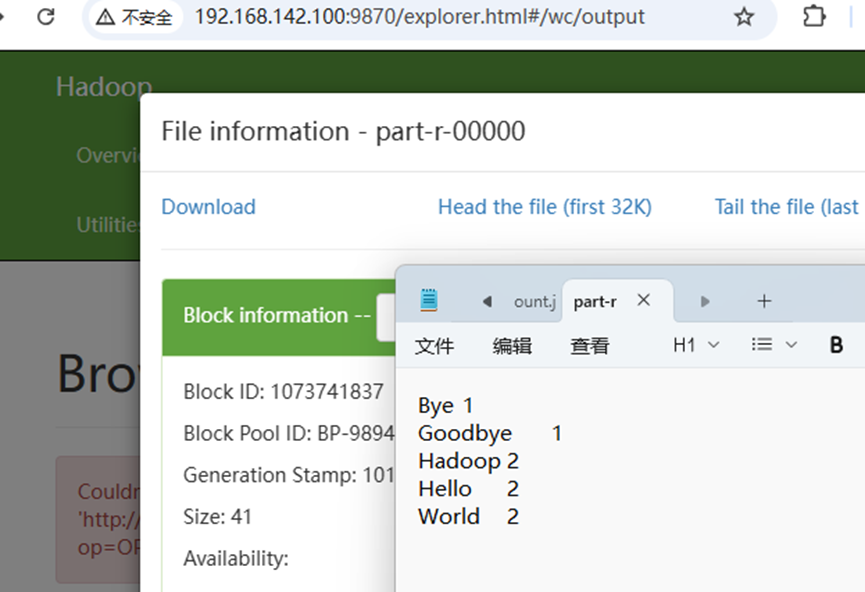865x592 pixels.
Task: Open the browser extensions panel
Action: [x=814, y=17]
